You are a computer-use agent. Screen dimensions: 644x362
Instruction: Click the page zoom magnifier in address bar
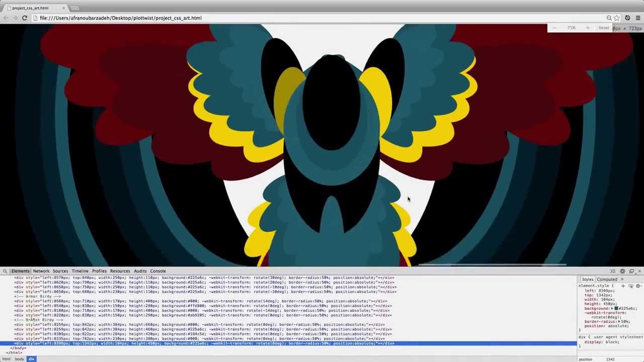click(x=609, y=18)
